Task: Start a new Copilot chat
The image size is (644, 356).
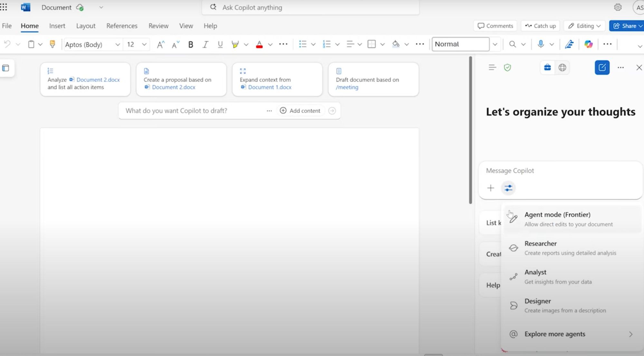Action: pyautogui.click(x=602, y=68)
